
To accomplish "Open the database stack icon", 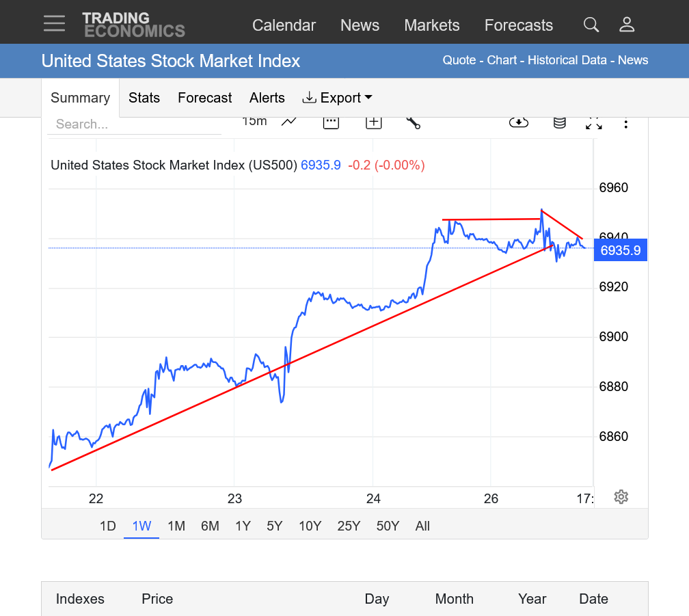I will (x=559, y=122).
